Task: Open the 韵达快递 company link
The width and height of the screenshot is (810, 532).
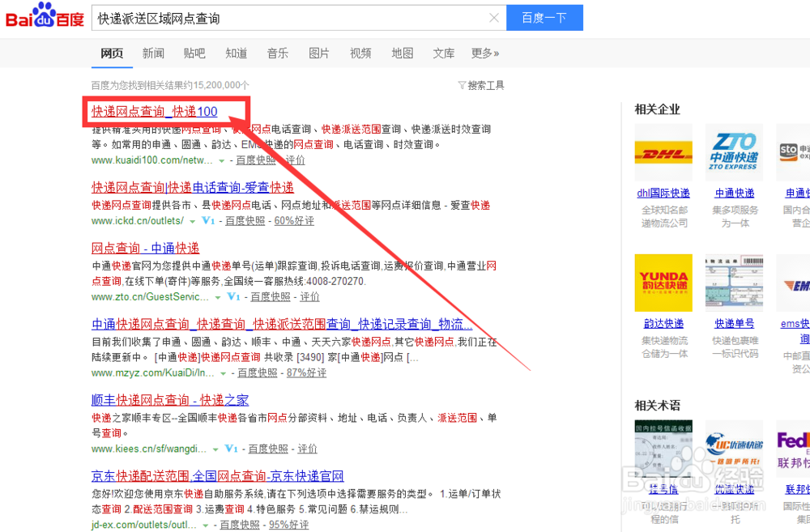Action: pyautogui.click(x=663, y=323)
